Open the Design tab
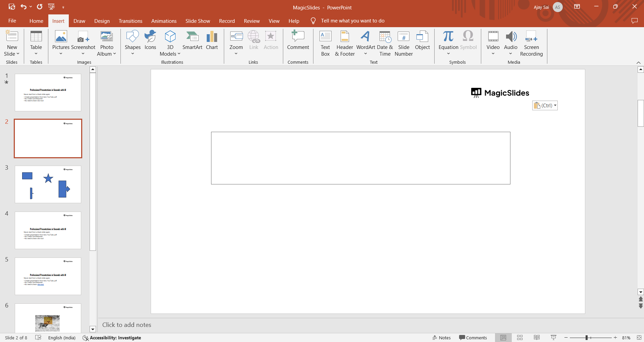The height and width of the screenshot is (342, 644). (x=102, y=21)
